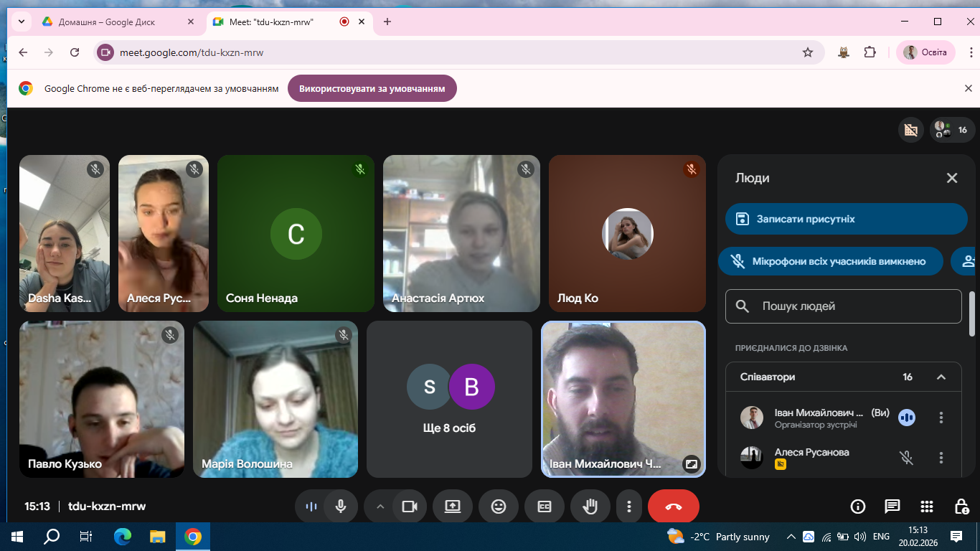Close the Meet browser tab
This screenshot has width=980, height=551.
362,22
